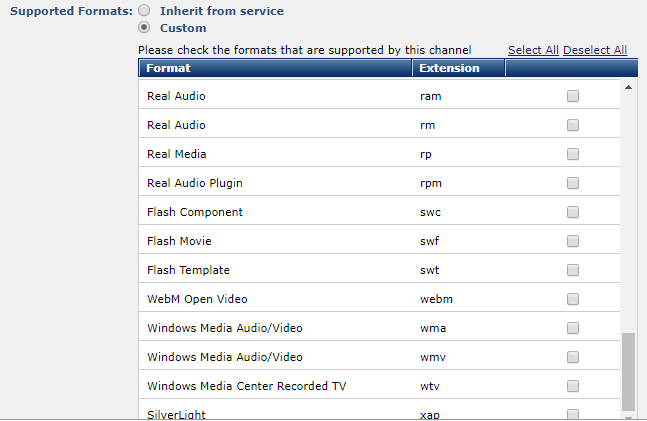
Task: Click the scrollbar up arrow
Action: [628, 88]
